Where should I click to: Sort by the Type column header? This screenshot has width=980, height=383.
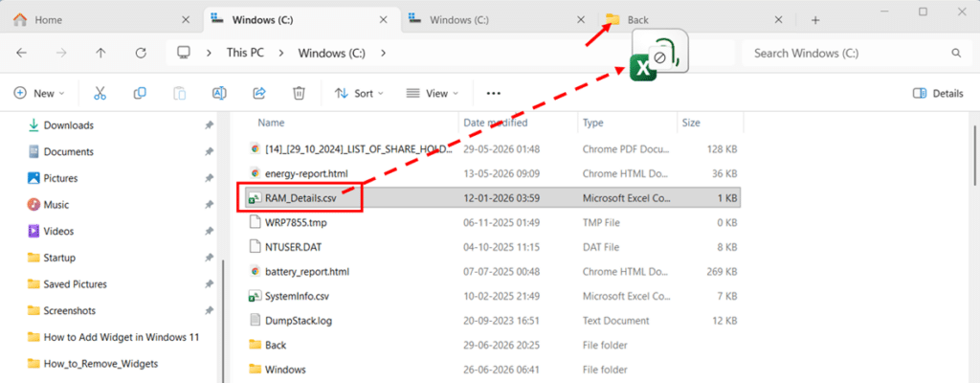pyautogui.click(x=592, y=123)
